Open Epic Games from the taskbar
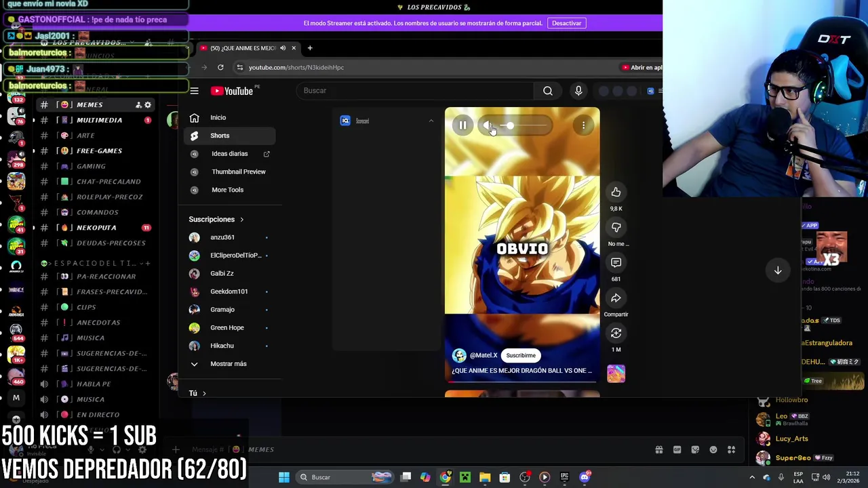The image size is (868, 488). (x=564, y=477)
